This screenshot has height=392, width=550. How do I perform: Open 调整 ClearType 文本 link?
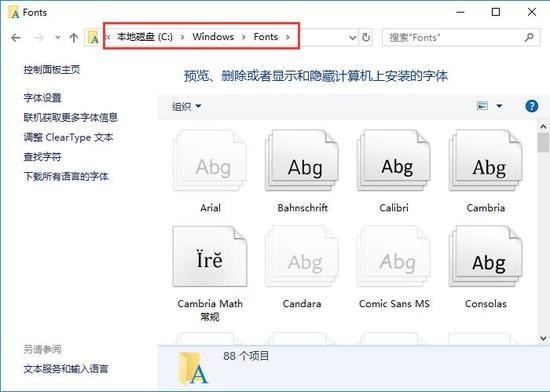click(x=68, y=137)
